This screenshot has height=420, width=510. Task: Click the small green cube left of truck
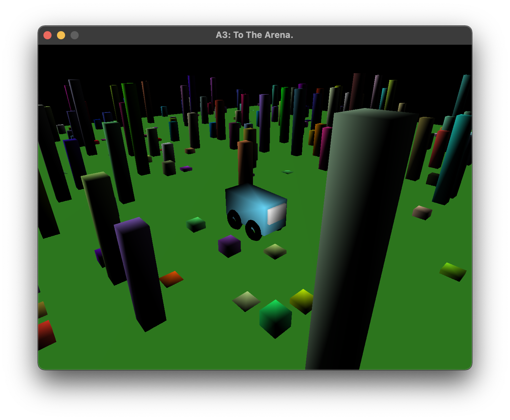click(196, 225)
